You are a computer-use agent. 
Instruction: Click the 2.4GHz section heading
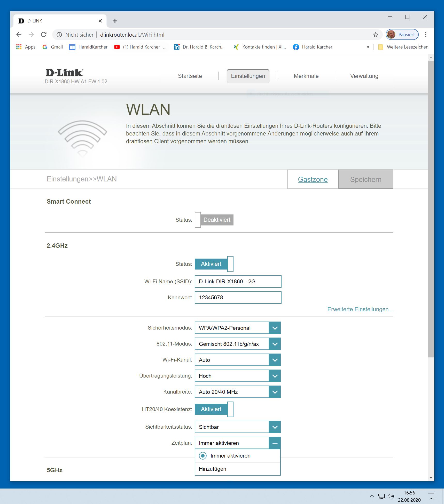57,246
